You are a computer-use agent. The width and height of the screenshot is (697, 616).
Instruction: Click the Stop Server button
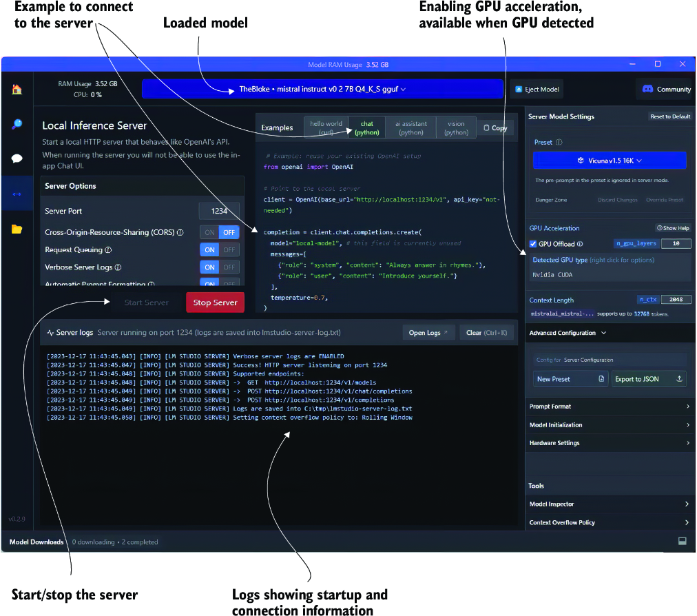(x=215, y=302)
